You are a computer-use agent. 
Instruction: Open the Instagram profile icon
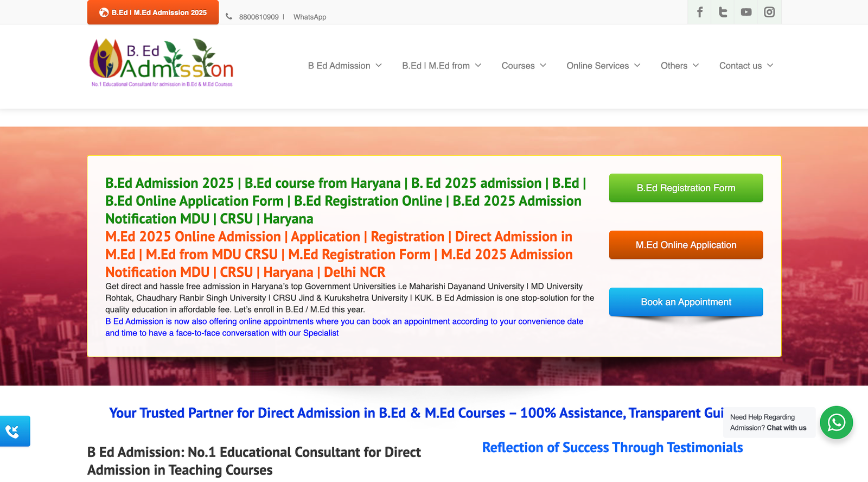pos(769,12)
